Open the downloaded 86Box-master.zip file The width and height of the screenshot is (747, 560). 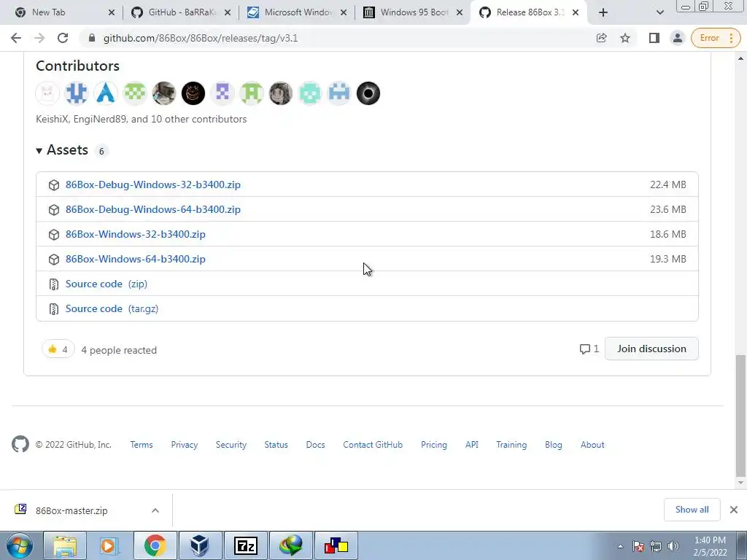pos(71,510)
